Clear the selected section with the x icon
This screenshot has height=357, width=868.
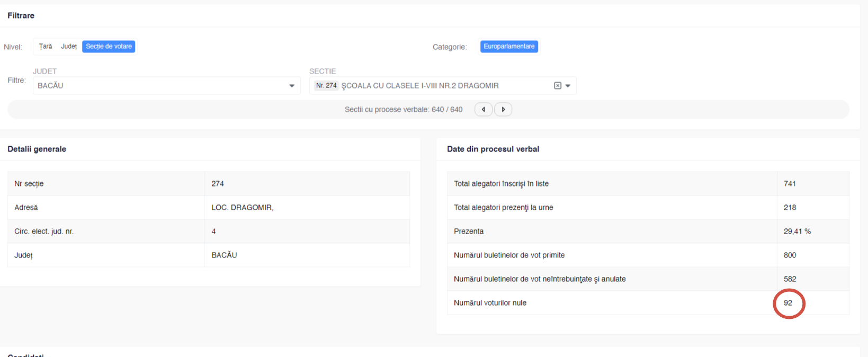(x=557, y=86)
